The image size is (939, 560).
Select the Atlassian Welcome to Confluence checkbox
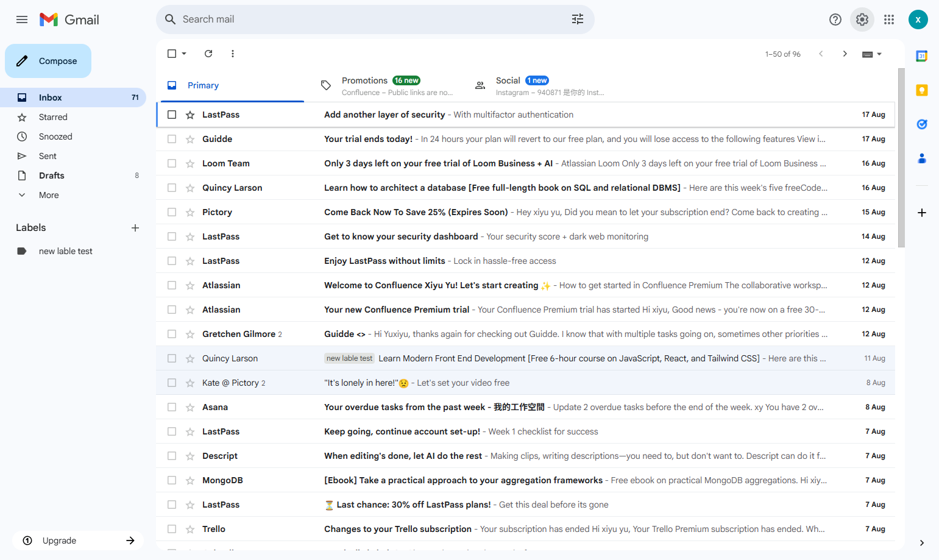pos(172,285)
